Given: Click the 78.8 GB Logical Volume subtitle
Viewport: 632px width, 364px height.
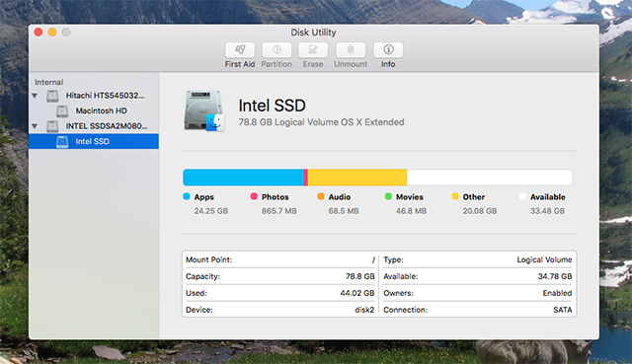Looking at the screenshot, I should pyautogui.click(x=321, y=122).
